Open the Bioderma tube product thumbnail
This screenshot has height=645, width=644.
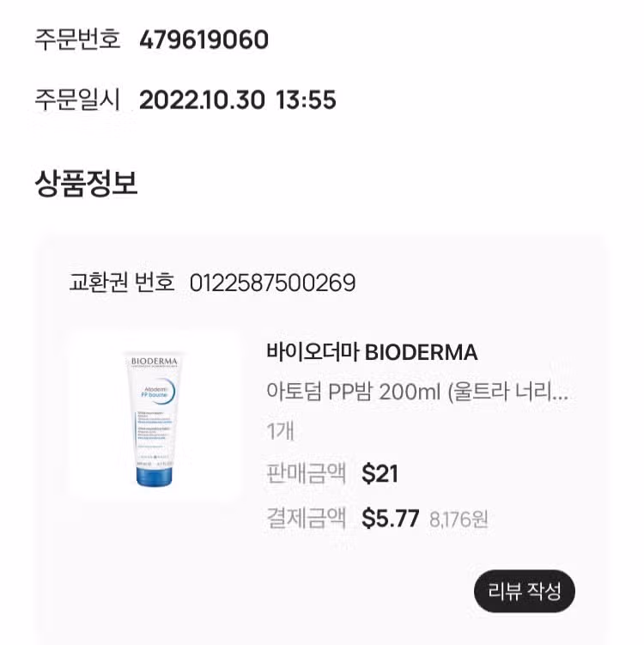pos(155,416)
